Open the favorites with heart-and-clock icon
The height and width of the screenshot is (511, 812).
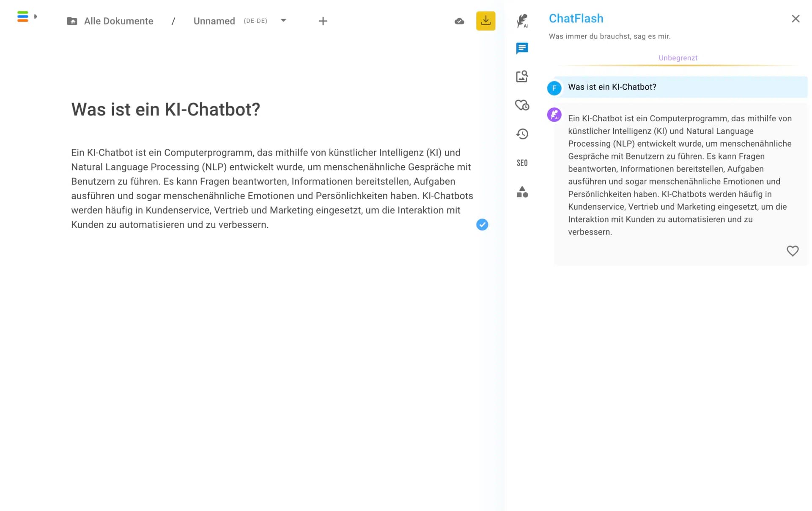522,105
